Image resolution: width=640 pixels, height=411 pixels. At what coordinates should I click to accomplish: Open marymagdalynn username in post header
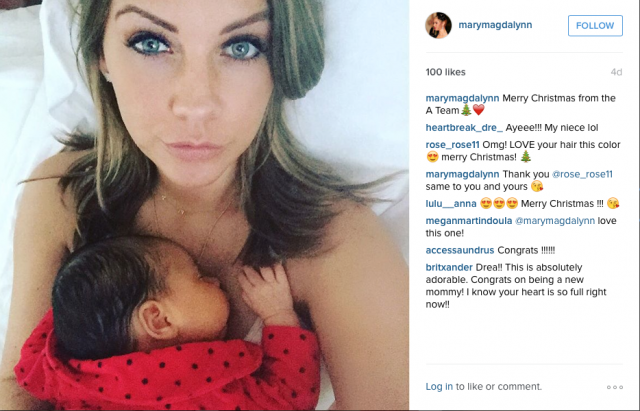point(495,25)
